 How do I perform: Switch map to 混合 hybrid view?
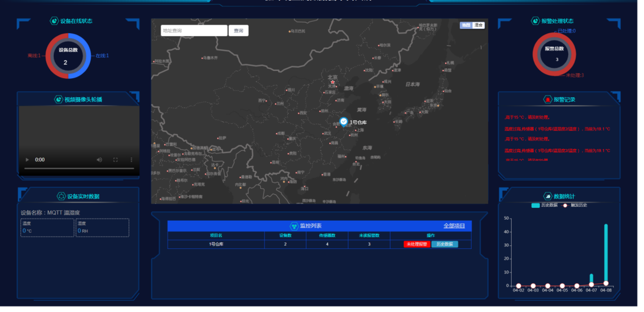click(x=479, y=25)
